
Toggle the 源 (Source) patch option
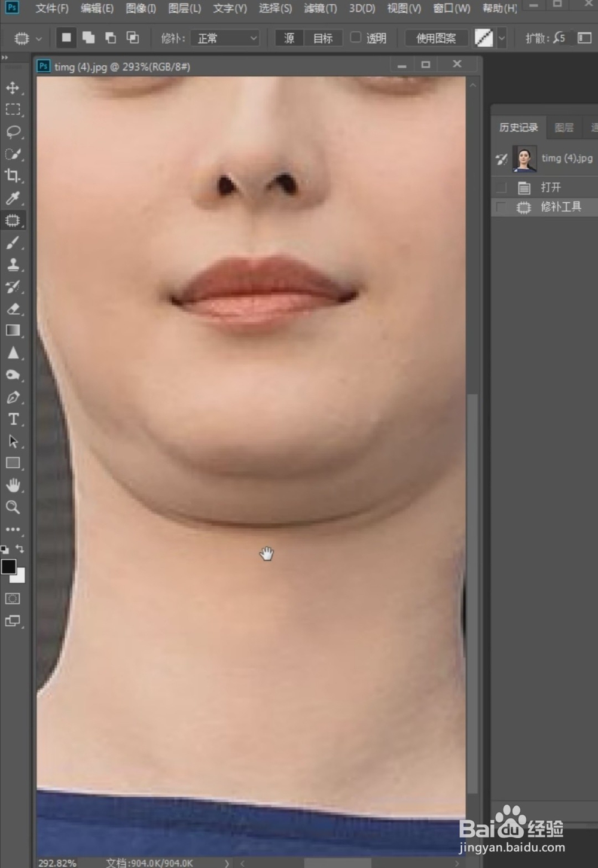(289, 38)
